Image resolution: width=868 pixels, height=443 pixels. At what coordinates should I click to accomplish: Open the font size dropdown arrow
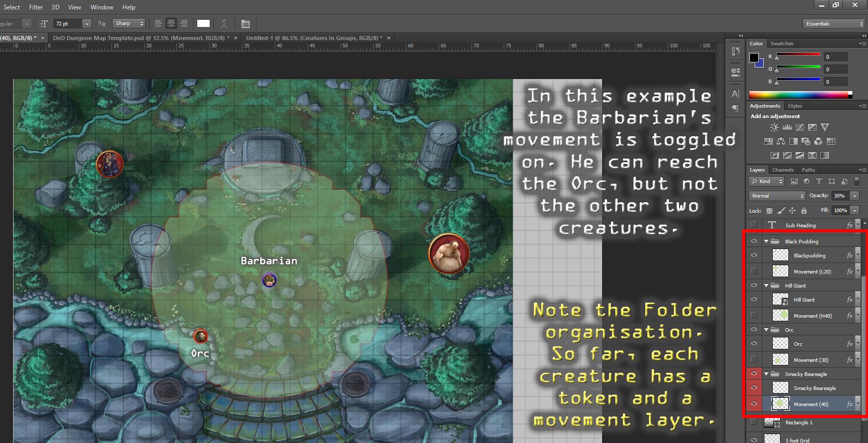point(87,23)
